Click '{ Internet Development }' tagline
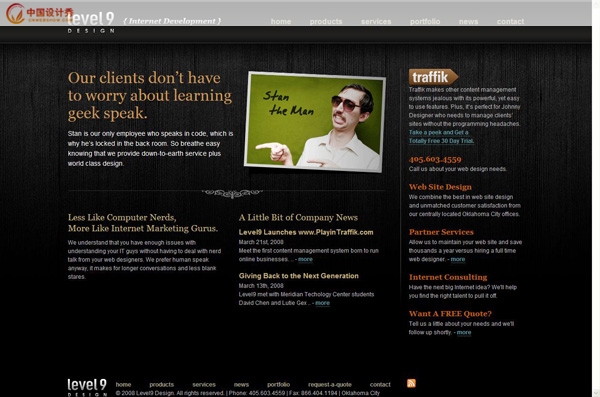The width and height of the screenshot is (600, 397). [172, 21]
